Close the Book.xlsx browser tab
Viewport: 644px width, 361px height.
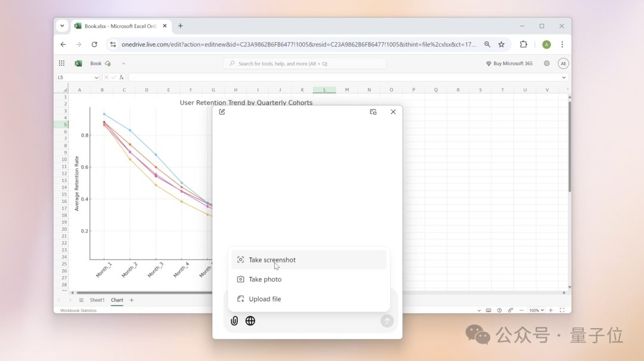coord(165,26)
